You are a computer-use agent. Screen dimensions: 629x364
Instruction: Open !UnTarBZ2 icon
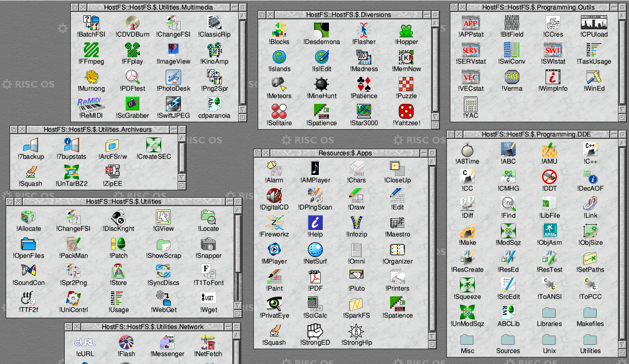tap(72, 172)
